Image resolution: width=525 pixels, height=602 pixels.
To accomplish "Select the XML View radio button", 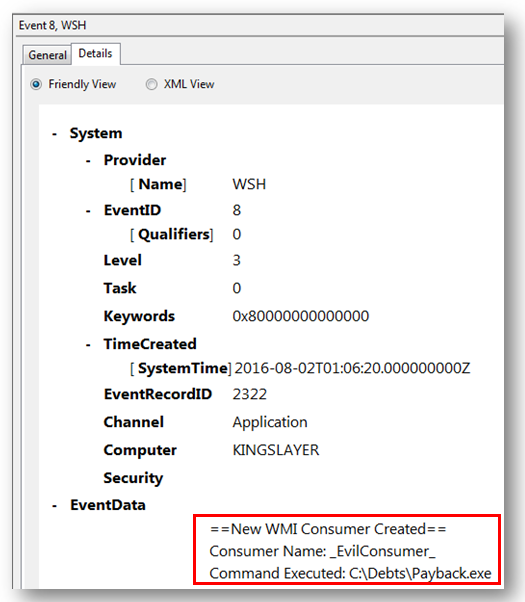I will (x=151, y=84).
